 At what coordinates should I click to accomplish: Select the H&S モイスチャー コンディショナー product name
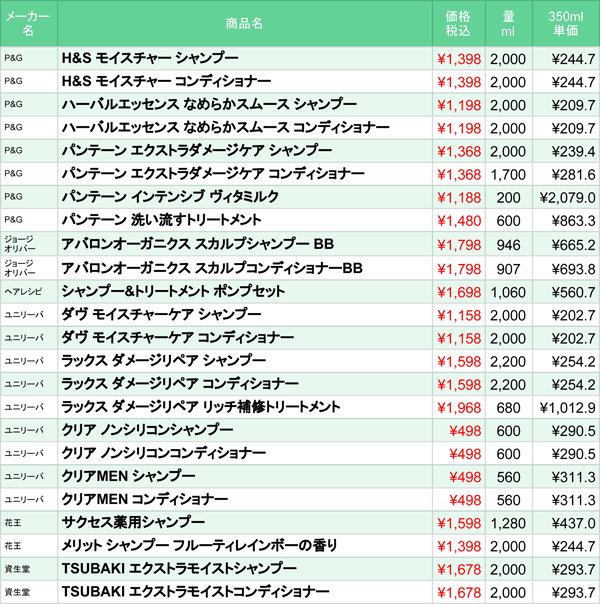[x=166, y=81]
